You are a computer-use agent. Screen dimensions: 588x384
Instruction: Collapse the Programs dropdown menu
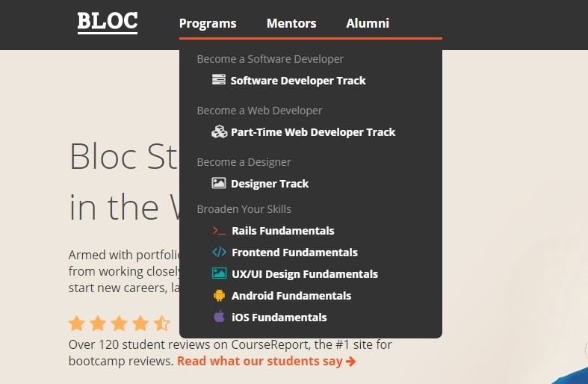tap(208, 23)
